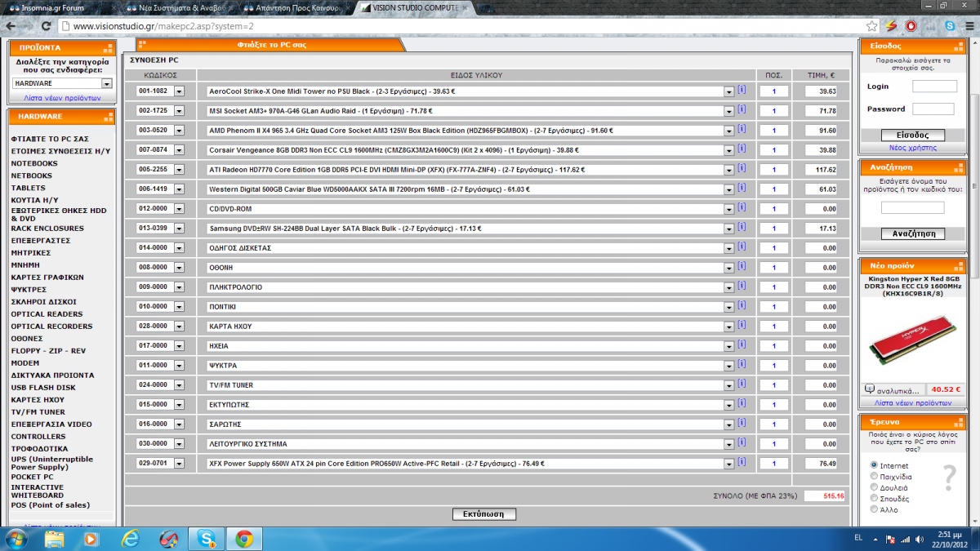The width and height of the screenshot is (980, 551).
Task: Open info [i] for ATI Radeon HD7770
Action: click(x=742, y=168)
